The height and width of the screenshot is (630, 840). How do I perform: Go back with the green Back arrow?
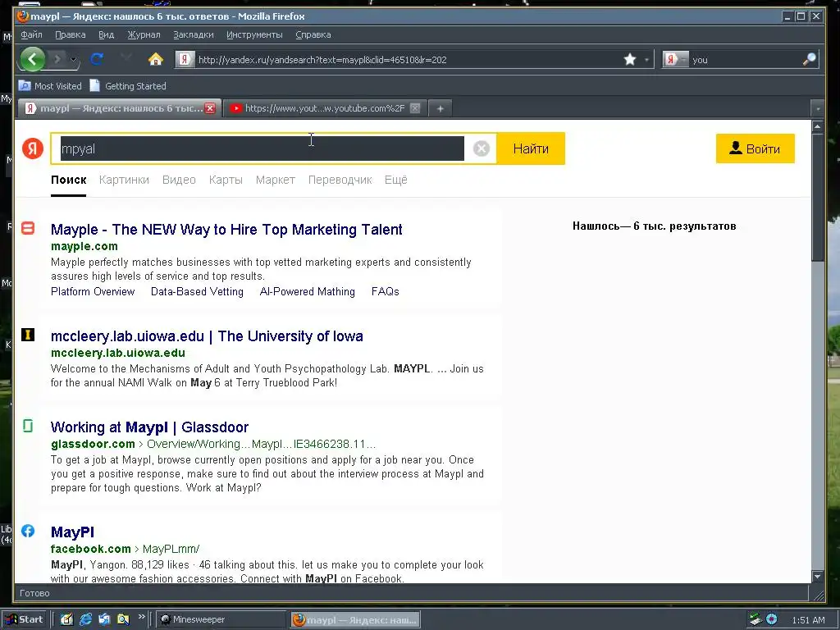32,59
